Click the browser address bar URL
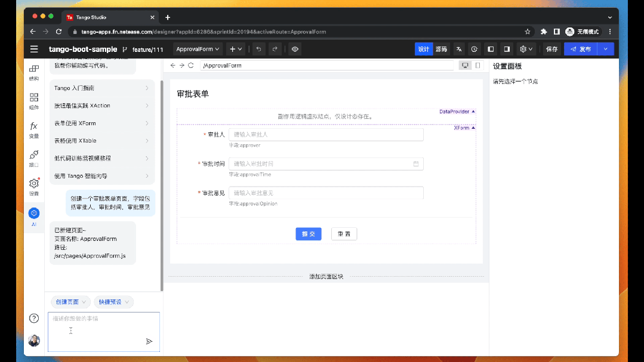This screenshot has height=362, width=644. pos(204,32)
